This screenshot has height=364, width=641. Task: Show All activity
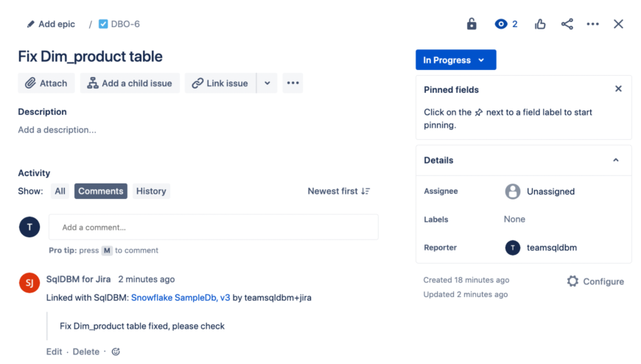click(x=60, y=191)
